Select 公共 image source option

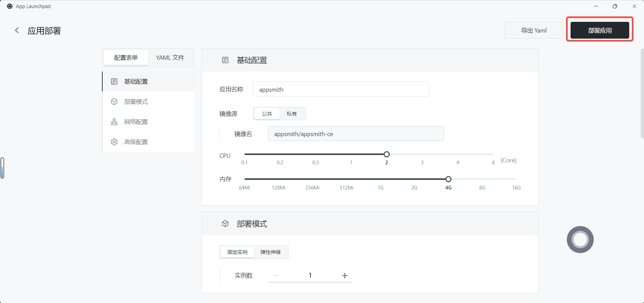pyautogui.click(x=267, y=114)
